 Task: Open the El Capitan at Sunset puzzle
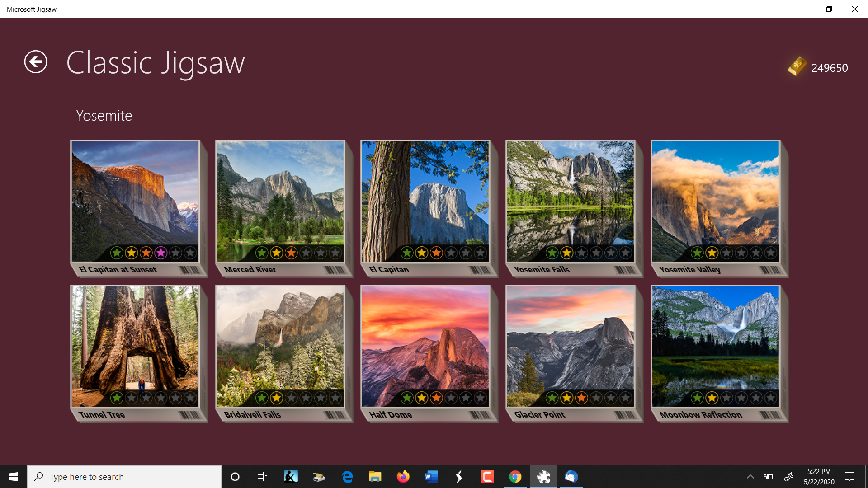(x=135, y=199)
